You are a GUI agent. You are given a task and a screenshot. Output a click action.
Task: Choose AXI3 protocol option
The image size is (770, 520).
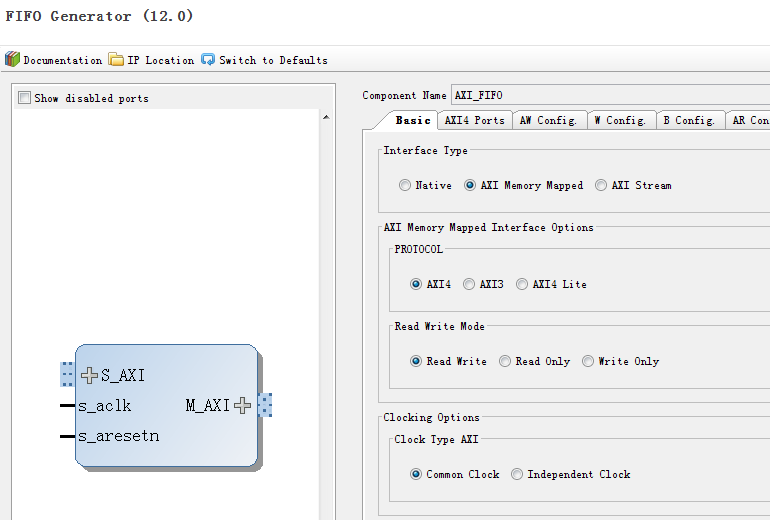(x=469, y=284)
